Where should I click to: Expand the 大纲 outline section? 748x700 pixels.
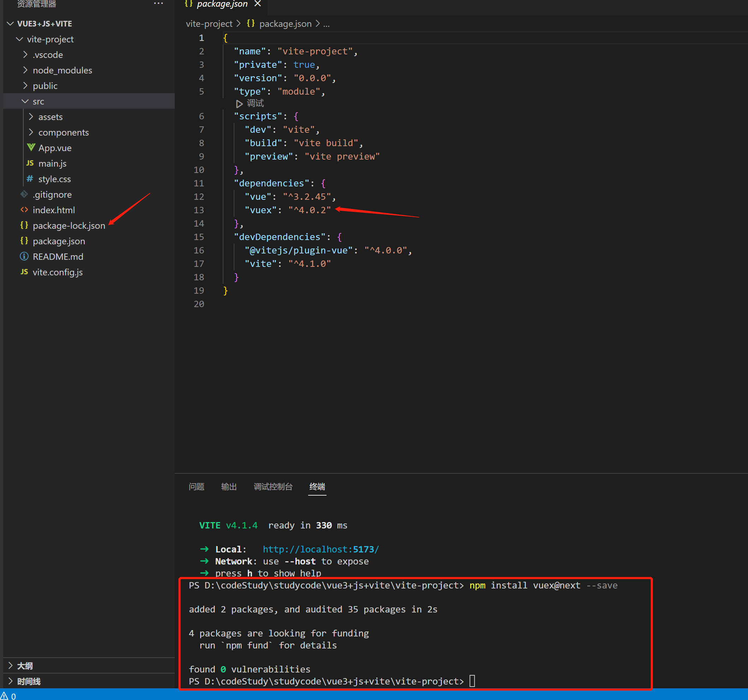24,665
